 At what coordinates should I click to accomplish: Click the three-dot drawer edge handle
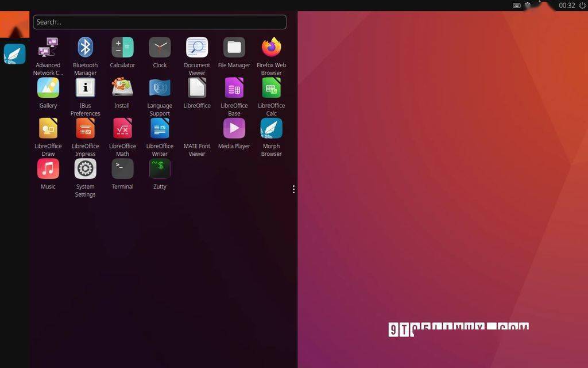(x=293, y=189)
